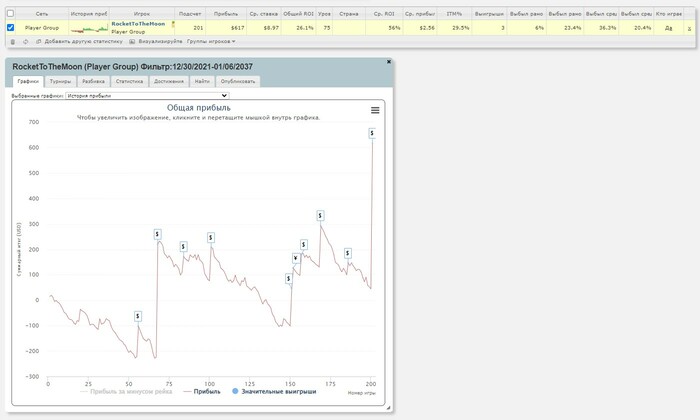Viewport: 700px width, 420px height.
Task: Open the chart hamburger context menu
Action: point(375,110)
